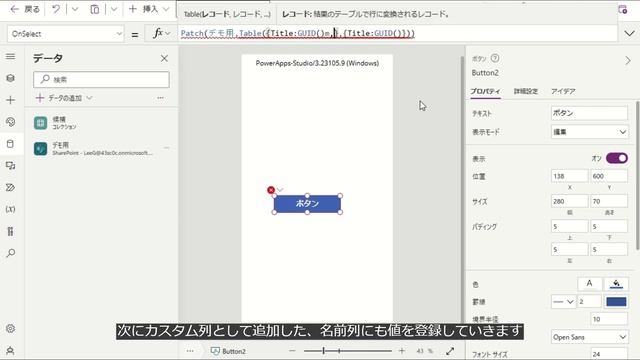Click the data search field

[101, 79]
